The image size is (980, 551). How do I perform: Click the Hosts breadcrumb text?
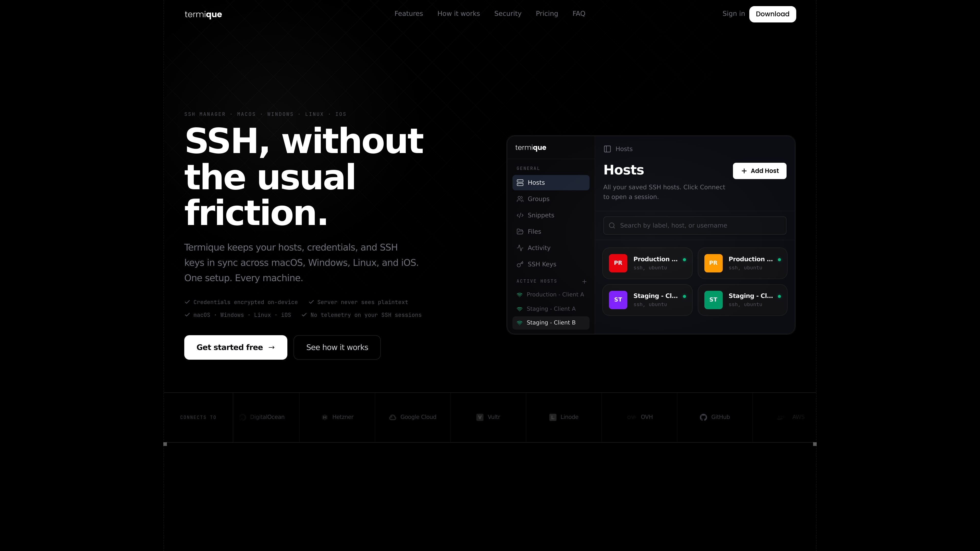pos(624,149)
